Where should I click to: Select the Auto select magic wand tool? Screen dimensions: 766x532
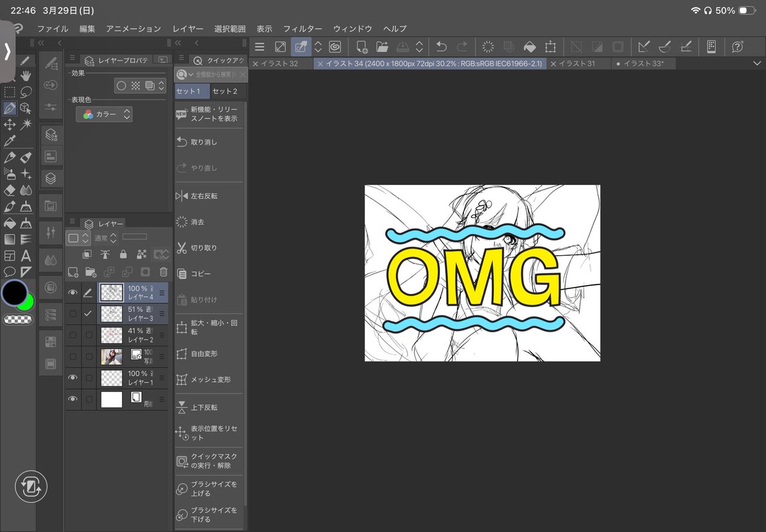click(26, 124)
